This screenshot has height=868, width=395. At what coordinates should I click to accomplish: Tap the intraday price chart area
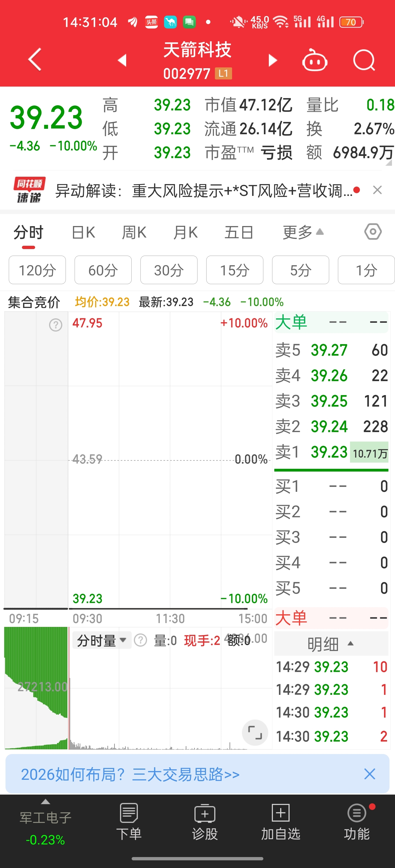coord(170,460)
